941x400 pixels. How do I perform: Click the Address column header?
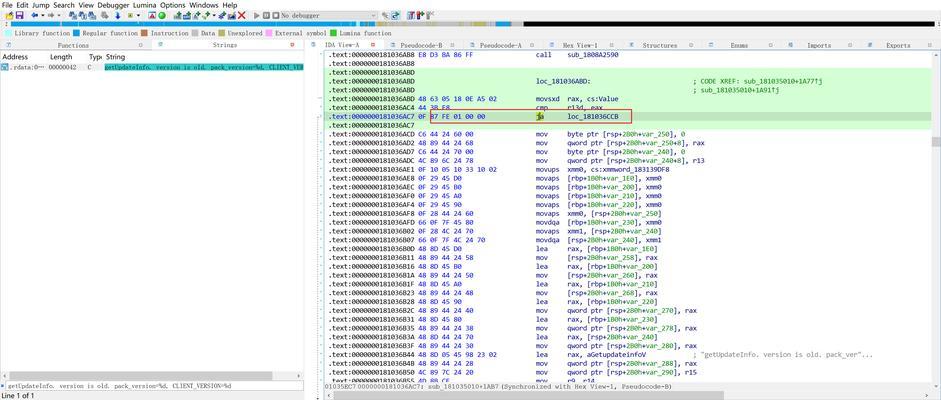[14, 57]
